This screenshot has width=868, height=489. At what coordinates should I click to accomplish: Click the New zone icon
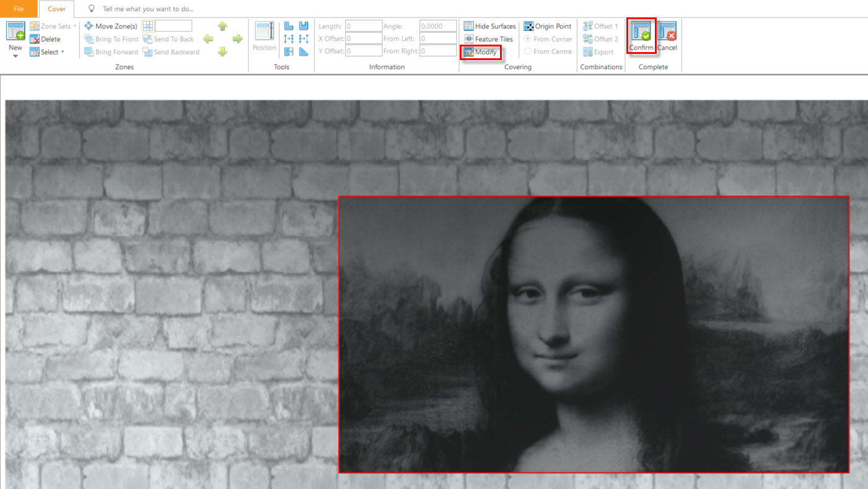(15, 32)
